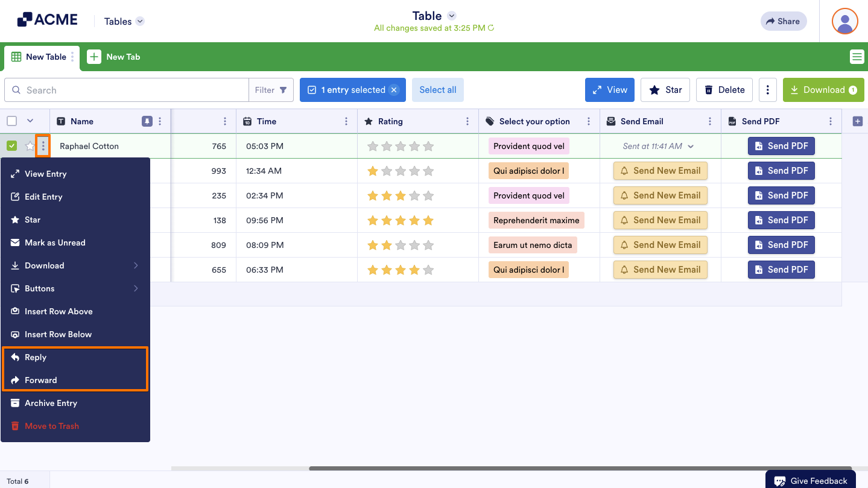Click the Select all button

pos(438,90)
